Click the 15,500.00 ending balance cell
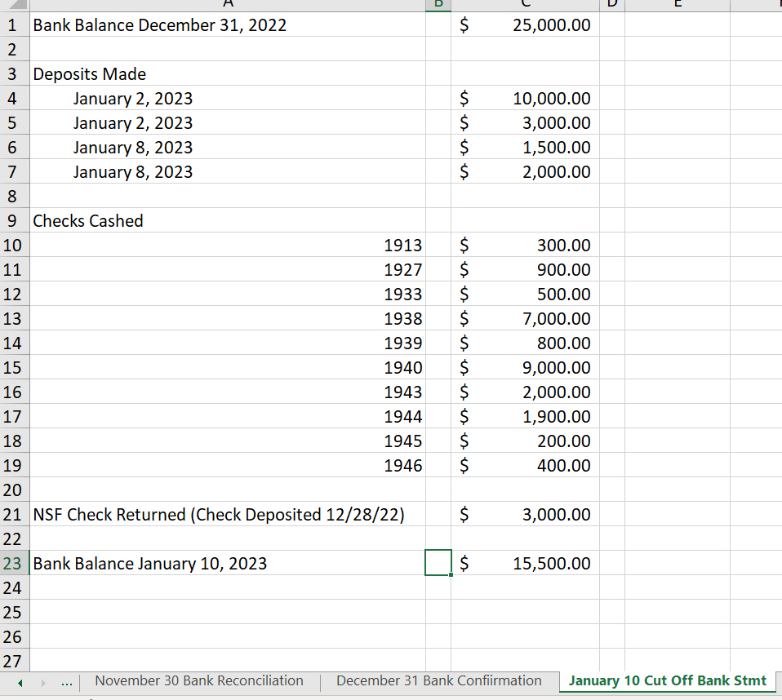Image resolution: width=782 pixels, height=700 pixels. [525, 563]
